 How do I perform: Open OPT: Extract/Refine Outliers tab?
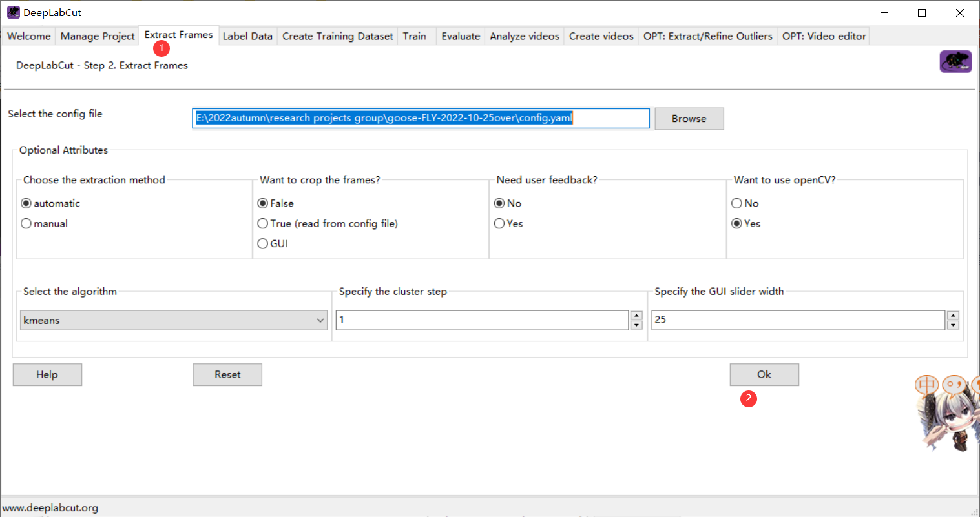(x=708, y=36)
